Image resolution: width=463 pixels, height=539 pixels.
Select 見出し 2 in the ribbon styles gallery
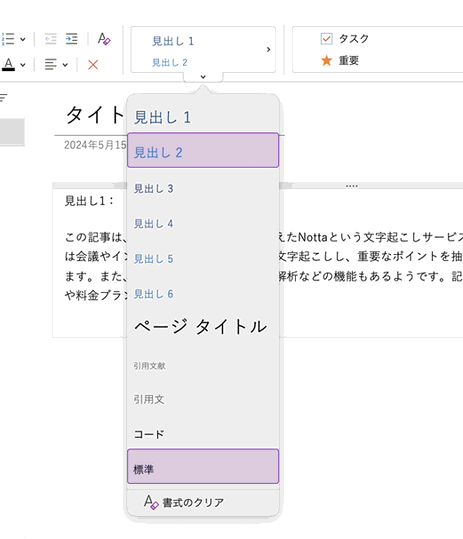[x=170, y=63]
